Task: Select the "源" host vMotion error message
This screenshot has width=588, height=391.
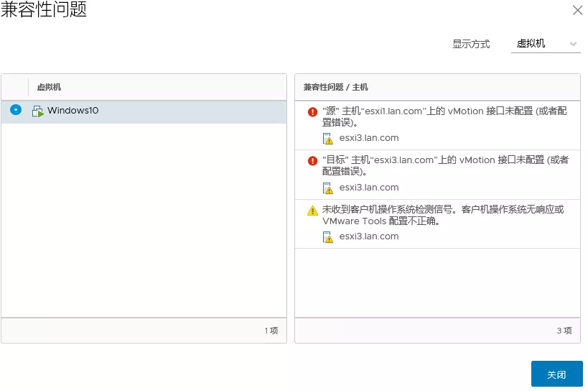Action: pos(444,116)
